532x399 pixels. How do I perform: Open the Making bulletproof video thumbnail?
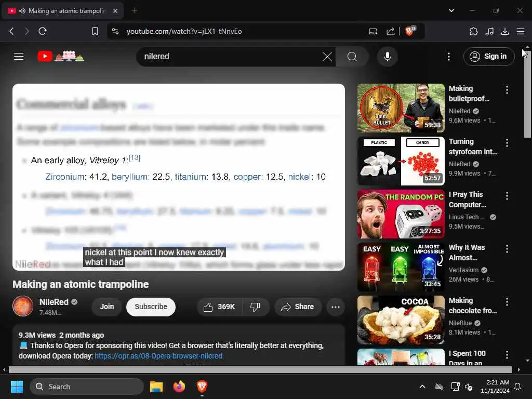click(401, 108)
